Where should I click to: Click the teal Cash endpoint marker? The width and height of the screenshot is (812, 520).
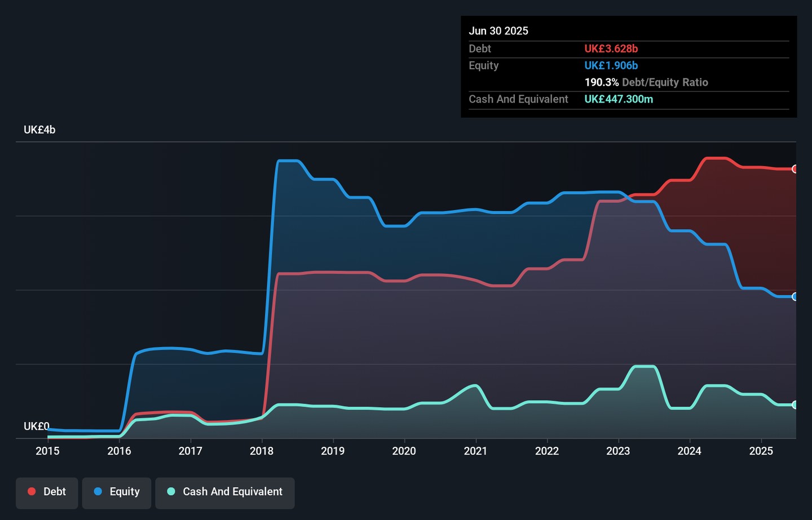tap(795, 405)
